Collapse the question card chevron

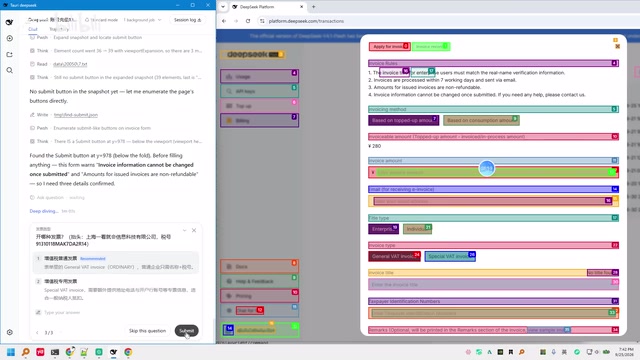[184, 230]
